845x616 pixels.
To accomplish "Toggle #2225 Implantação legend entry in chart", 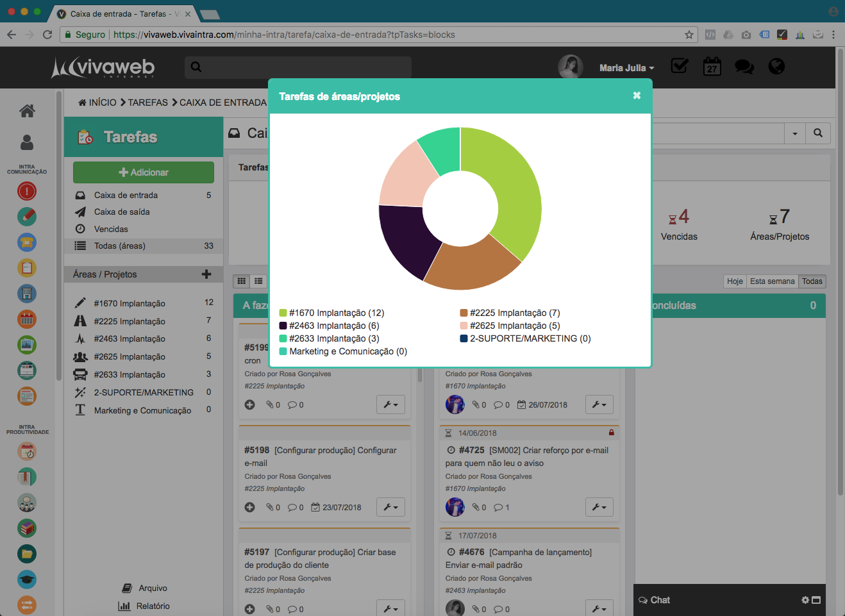I will tap(510, 313).
